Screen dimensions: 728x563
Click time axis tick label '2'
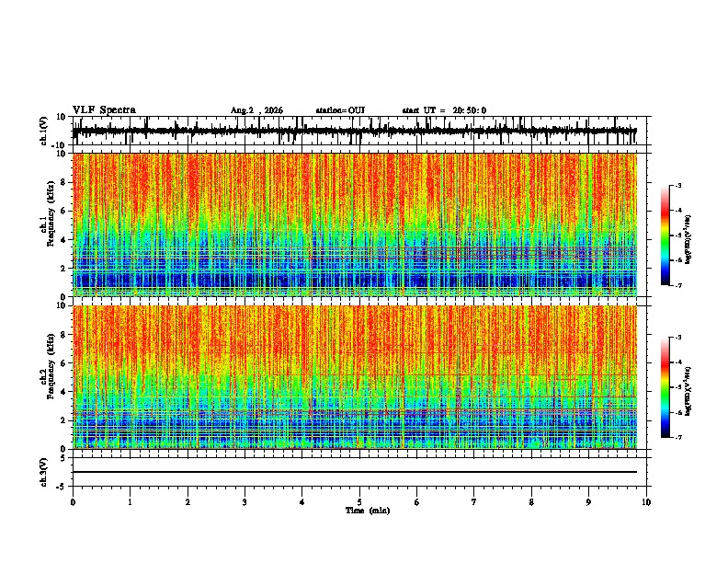(188, 502)
